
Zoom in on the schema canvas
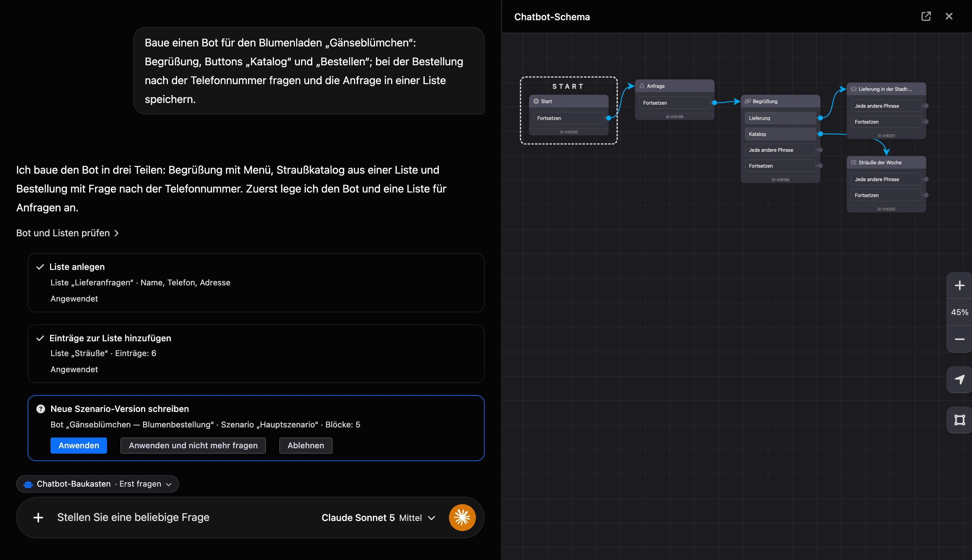[x=959, y=285]
